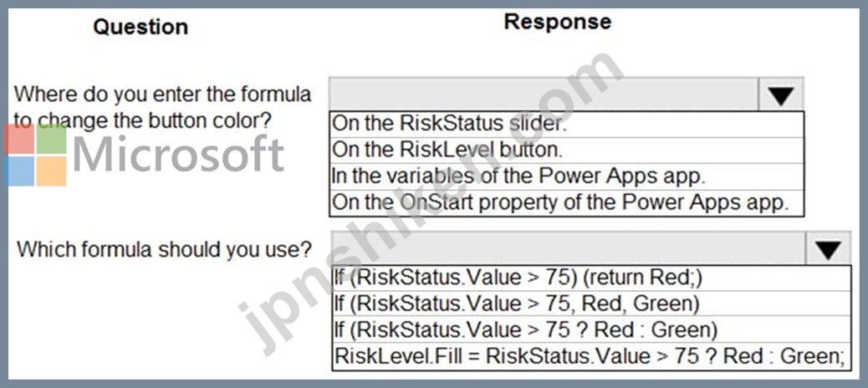Click the 'Response' column header

[x=558, y=22]
